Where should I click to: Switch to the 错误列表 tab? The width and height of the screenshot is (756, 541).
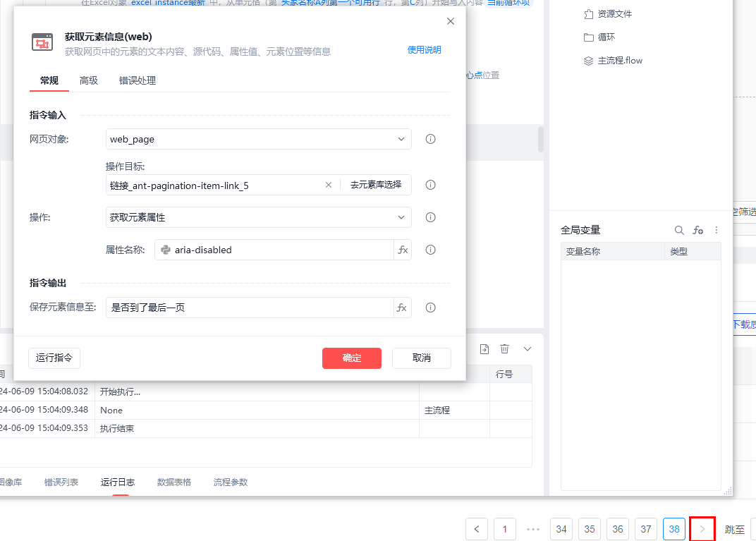61,482
